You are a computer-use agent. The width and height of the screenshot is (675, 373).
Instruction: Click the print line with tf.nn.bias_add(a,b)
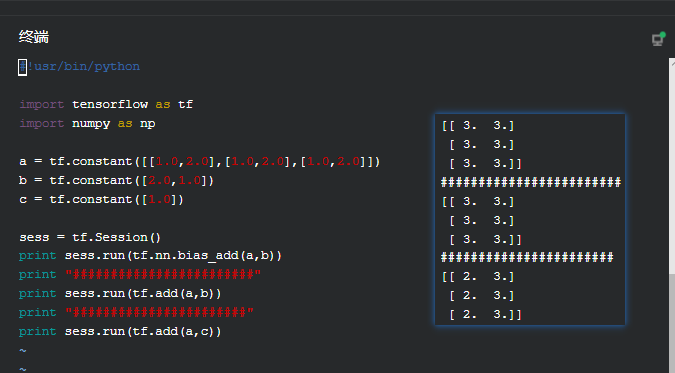pos(150,256)
